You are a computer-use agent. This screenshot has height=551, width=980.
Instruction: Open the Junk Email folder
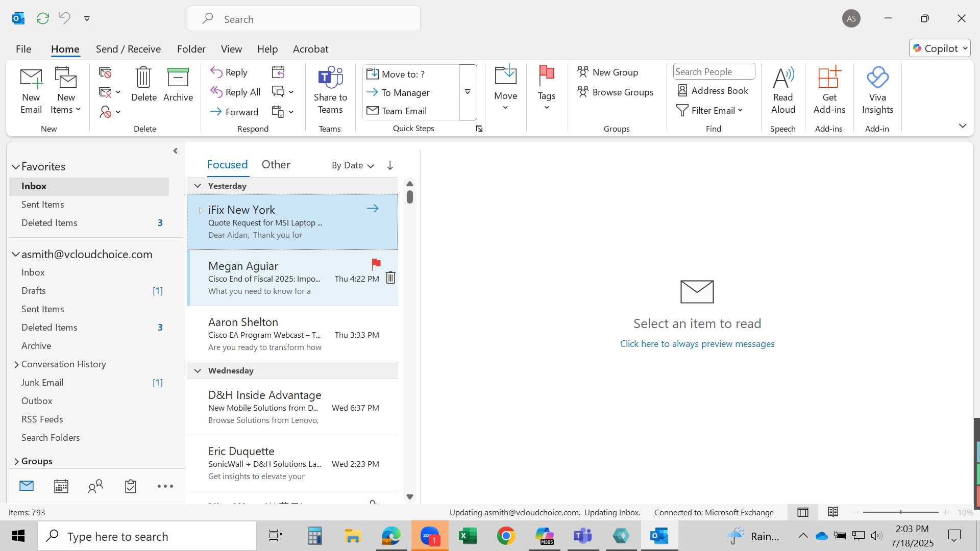point(42,383)
